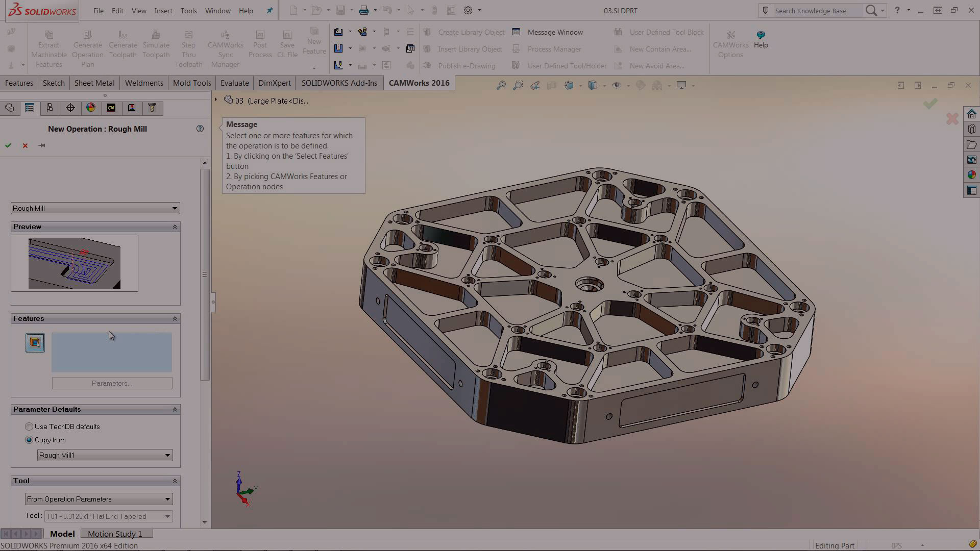This screenshot has height=551, width=980.
Task: Switch to the Evaluate tab
Action: 235,83
